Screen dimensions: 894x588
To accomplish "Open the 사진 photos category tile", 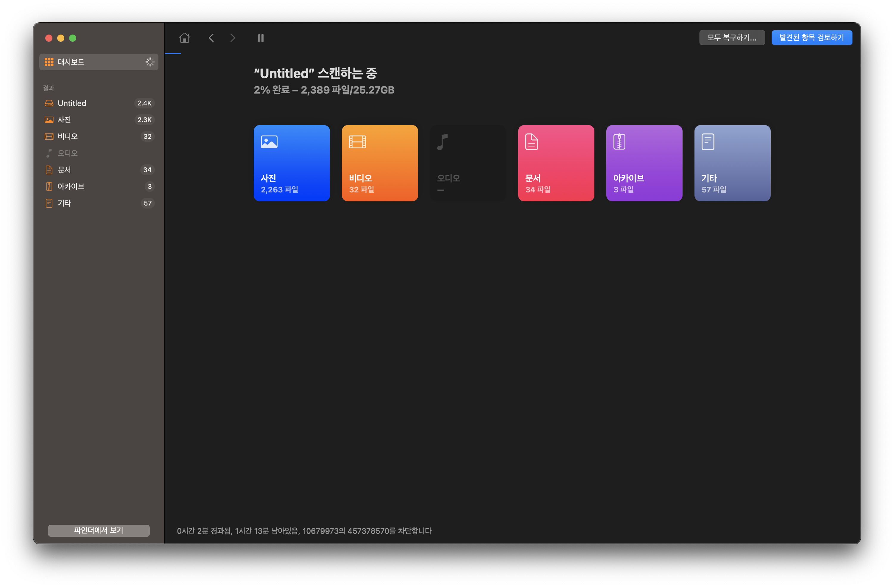I will 292,163.
